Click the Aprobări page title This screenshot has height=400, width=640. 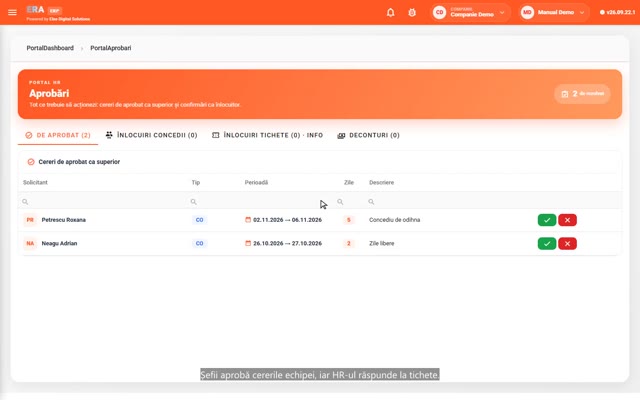point(49,93)
